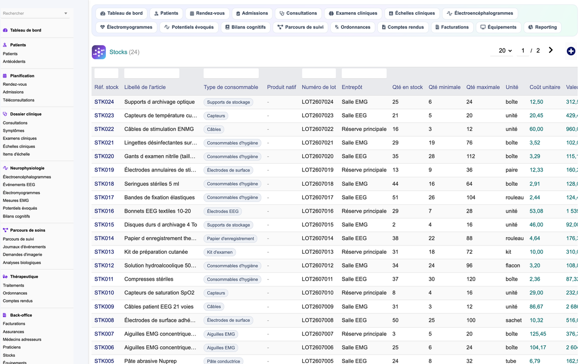The image size is (588, 364).
Task: Select Antécédents in the sidebar
Action: pos(14,62)
